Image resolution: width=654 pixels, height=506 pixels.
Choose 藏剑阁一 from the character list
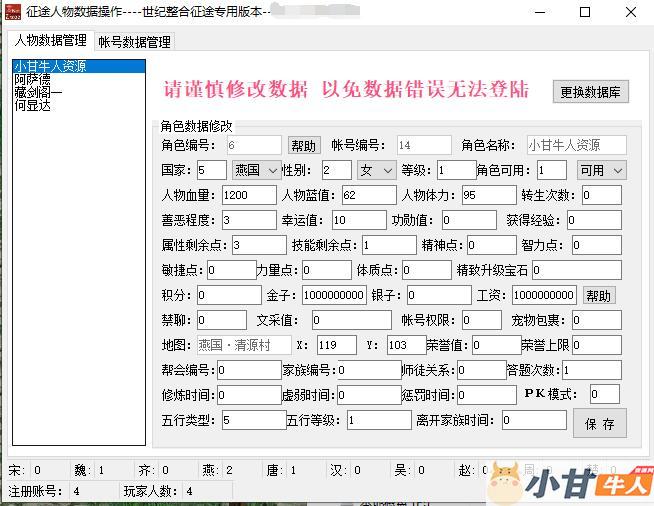(x=37, y=92)
